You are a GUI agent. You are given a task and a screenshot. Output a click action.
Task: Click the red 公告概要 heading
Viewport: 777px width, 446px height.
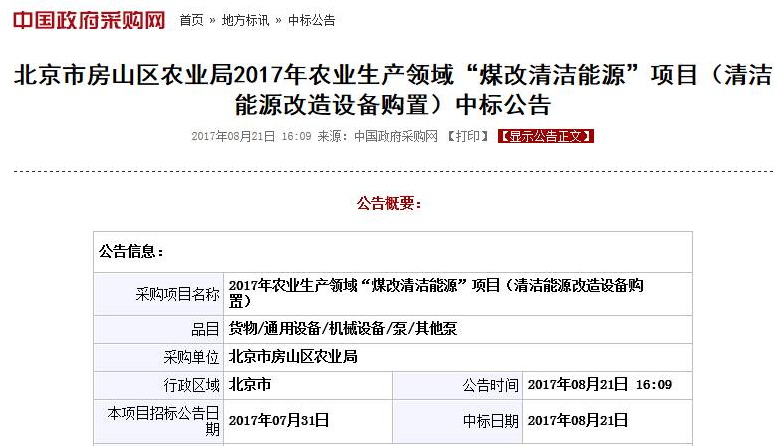(390, 203)
